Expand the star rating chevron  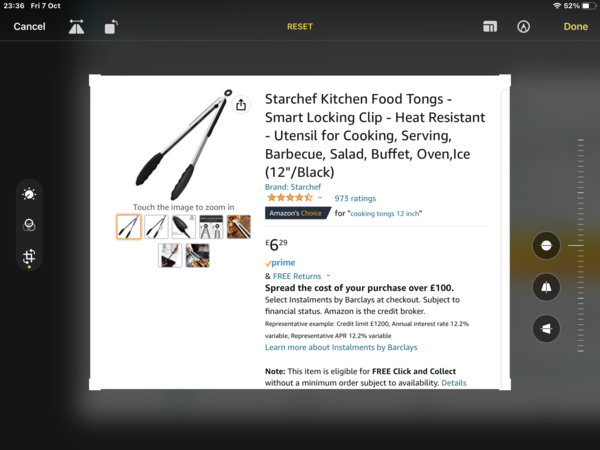point(320,198)
